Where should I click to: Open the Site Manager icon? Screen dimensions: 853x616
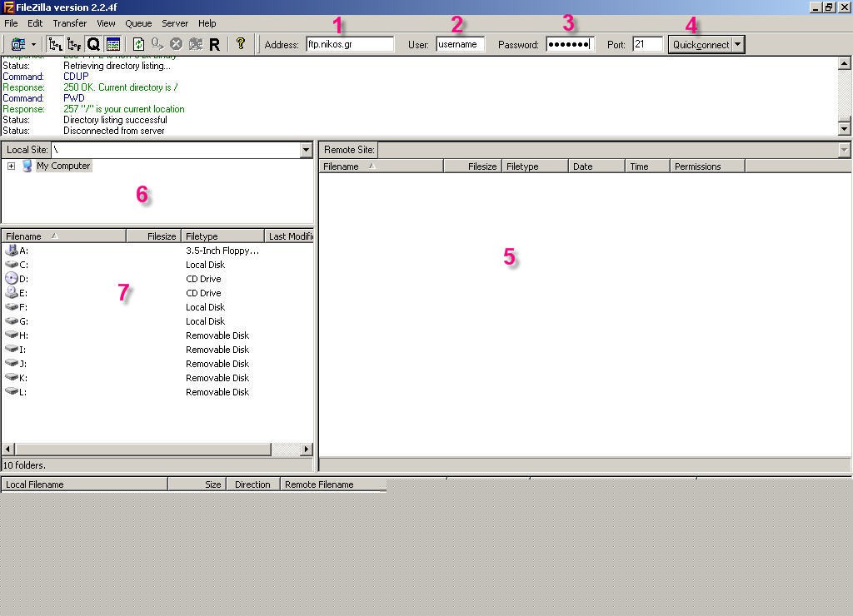point(18,44)
